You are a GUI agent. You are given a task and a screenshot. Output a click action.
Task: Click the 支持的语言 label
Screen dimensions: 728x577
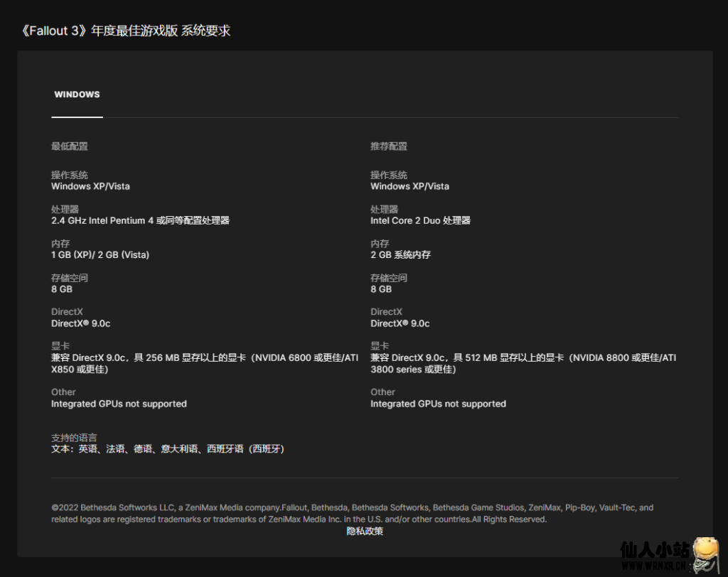(x=74, y=438)
